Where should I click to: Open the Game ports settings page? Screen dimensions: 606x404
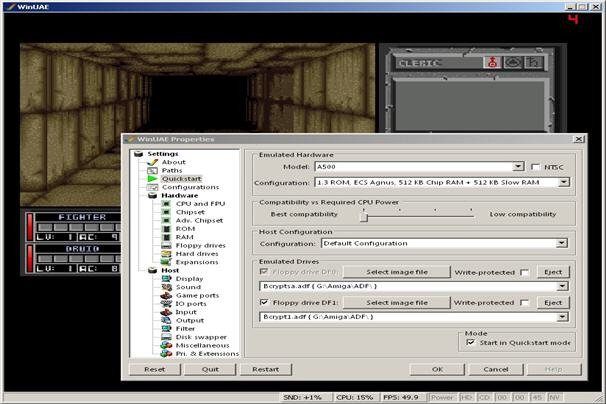(182, 297)
